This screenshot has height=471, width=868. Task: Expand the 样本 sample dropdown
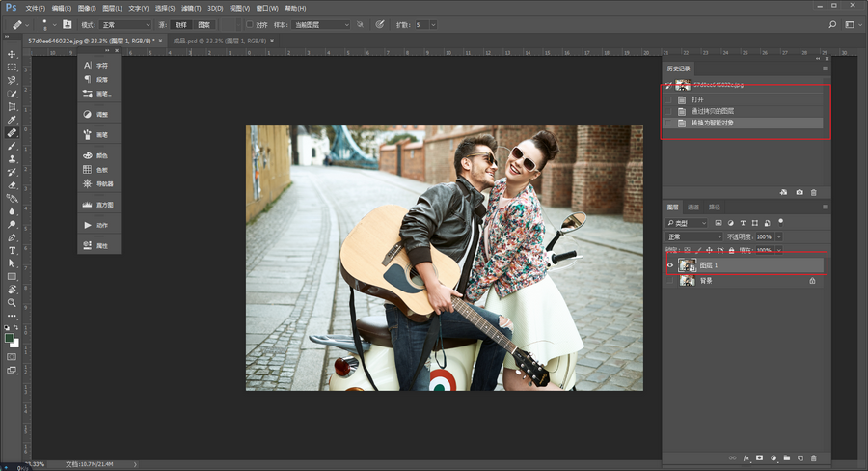(322, 24)
